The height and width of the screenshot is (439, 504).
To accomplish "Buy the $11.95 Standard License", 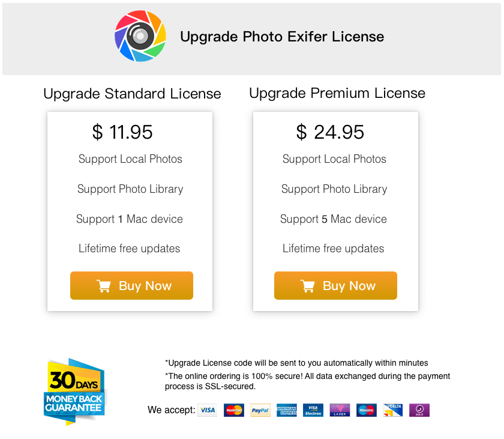I will coord(131,285).
